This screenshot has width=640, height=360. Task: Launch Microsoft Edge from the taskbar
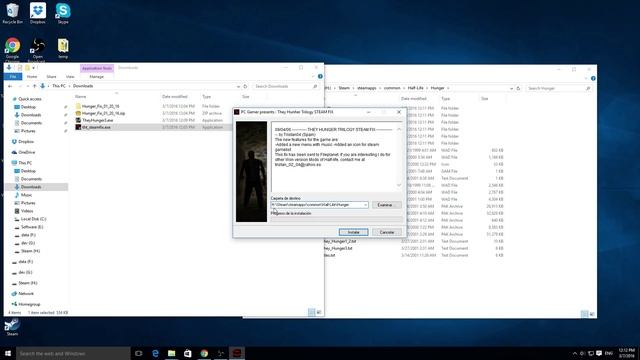tap(155, 353)
